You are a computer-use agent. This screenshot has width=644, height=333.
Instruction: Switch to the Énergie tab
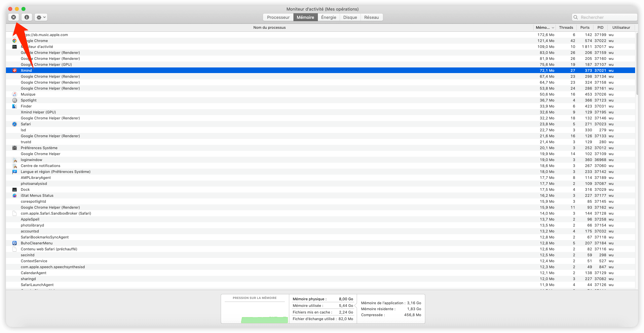(x=328, y=17)
